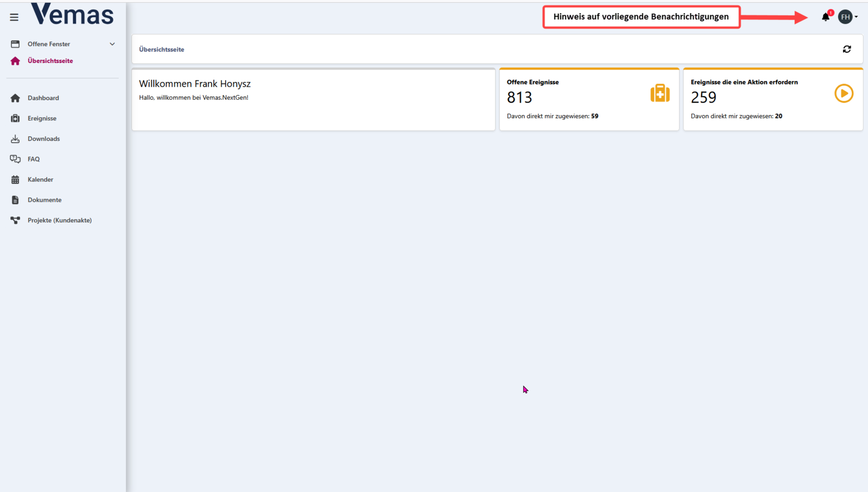The width and height of the screenshot is (868, 492).
Task: Click the Dokumente file icon
Action: (15, 200)
